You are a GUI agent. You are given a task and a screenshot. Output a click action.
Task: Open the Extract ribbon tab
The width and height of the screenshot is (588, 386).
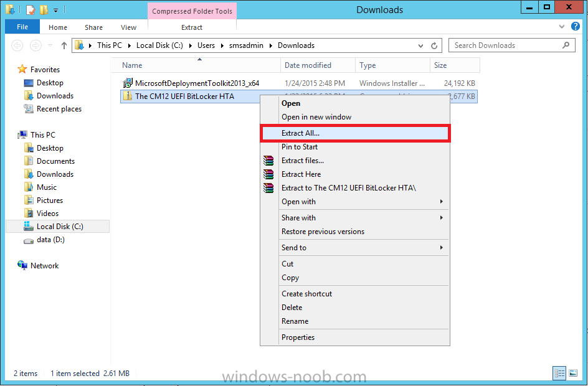point(192,27)
